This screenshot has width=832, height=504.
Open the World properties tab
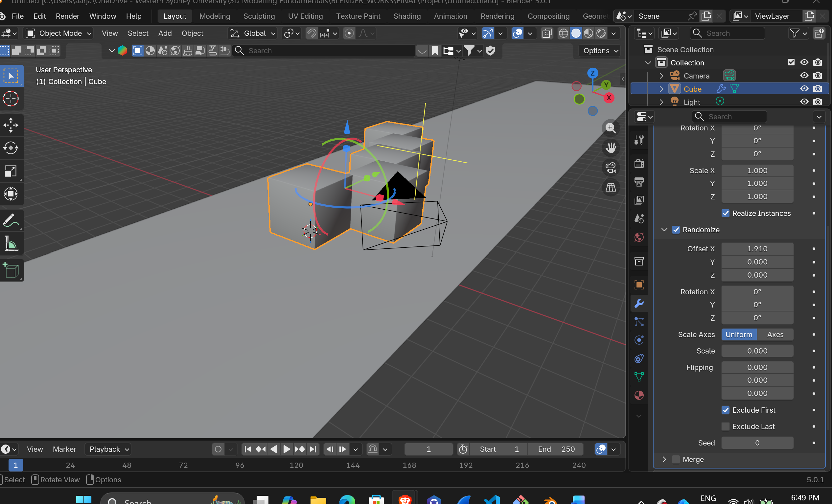[639, 237]
